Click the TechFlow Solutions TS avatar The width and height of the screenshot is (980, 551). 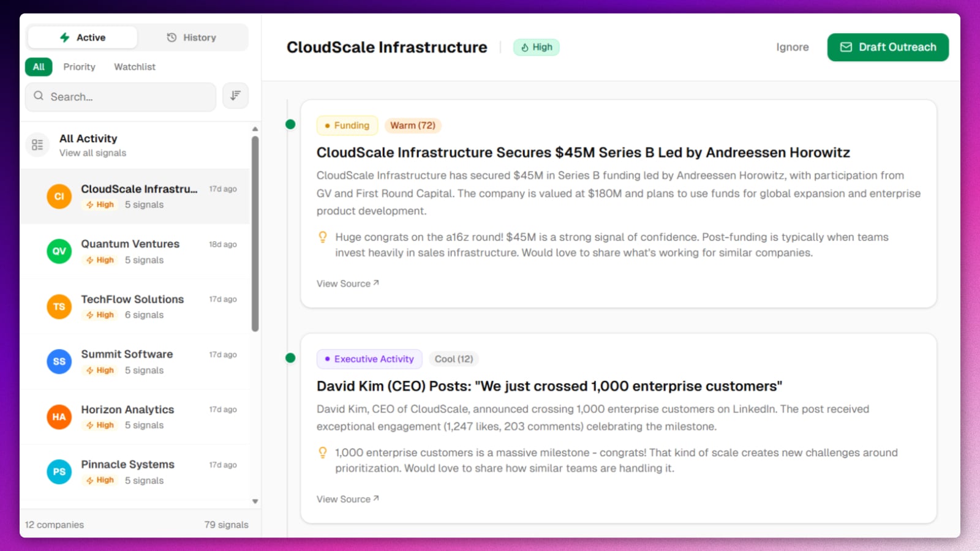coord(59,307)
